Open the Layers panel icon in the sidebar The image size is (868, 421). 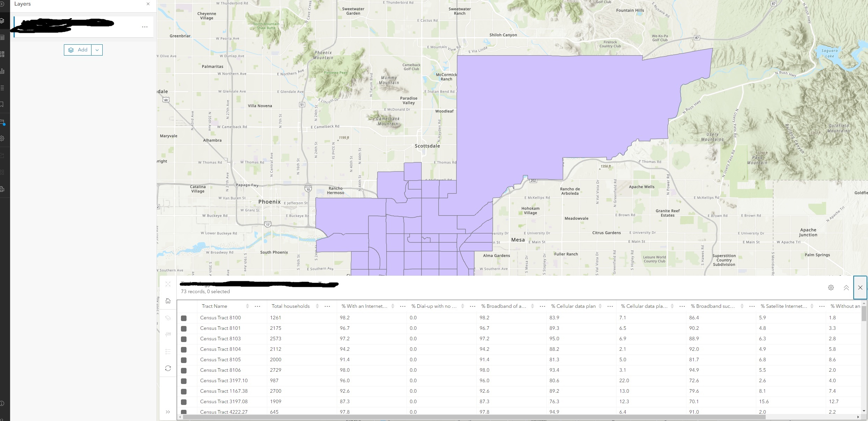coord(2,21)
